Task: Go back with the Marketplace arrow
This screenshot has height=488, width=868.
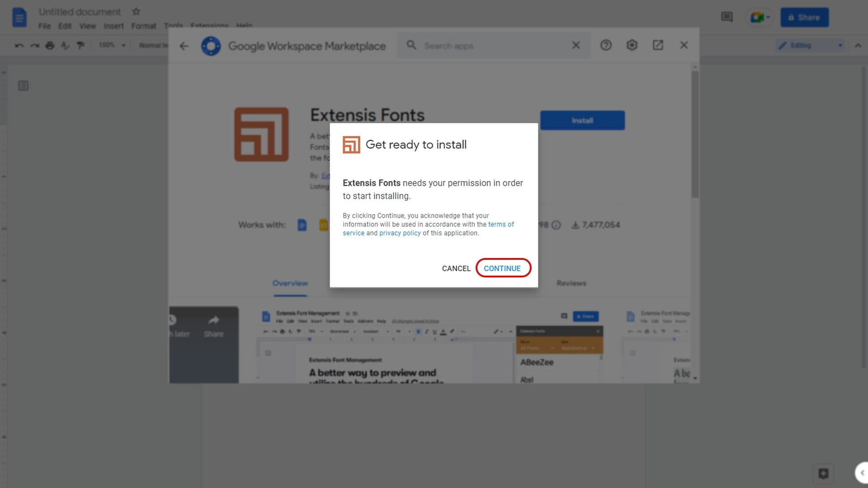Action: pos(184,46)
